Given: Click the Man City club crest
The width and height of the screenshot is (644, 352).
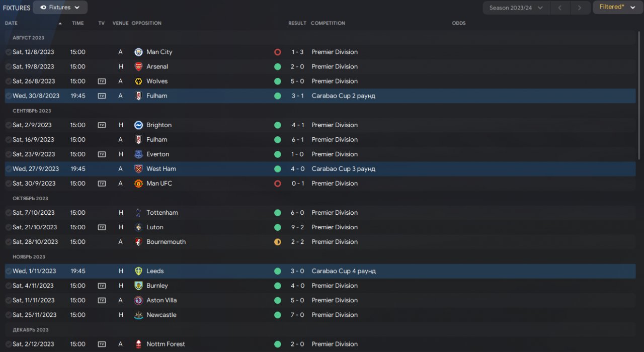Looking at the screenshot, I should (138, 52).
